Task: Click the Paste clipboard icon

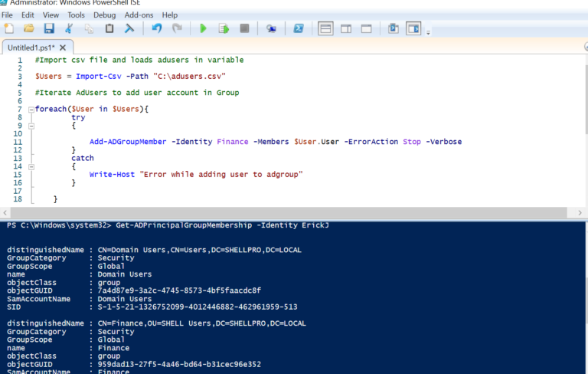Action: point(109,28)
